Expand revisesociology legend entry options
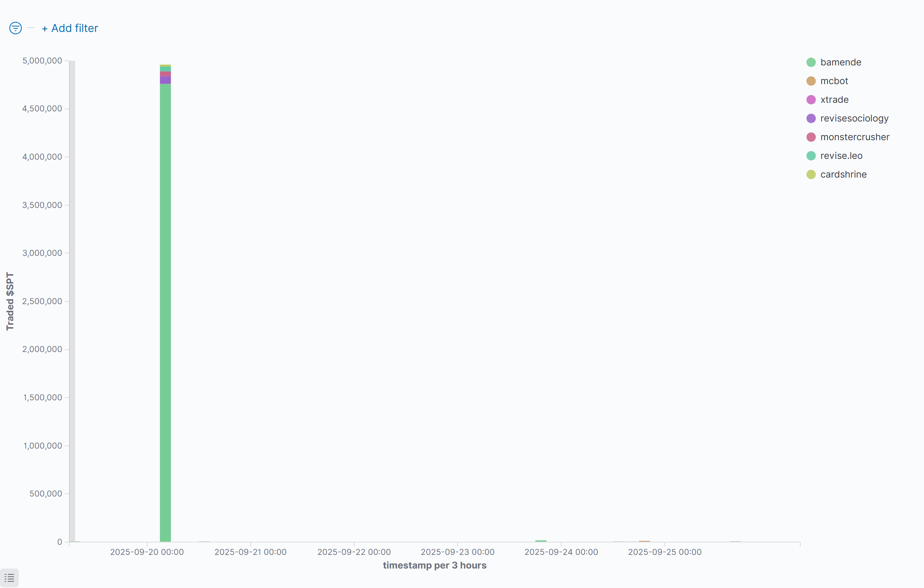This screenshot has width=924, height=588. [x=854, y=118]
